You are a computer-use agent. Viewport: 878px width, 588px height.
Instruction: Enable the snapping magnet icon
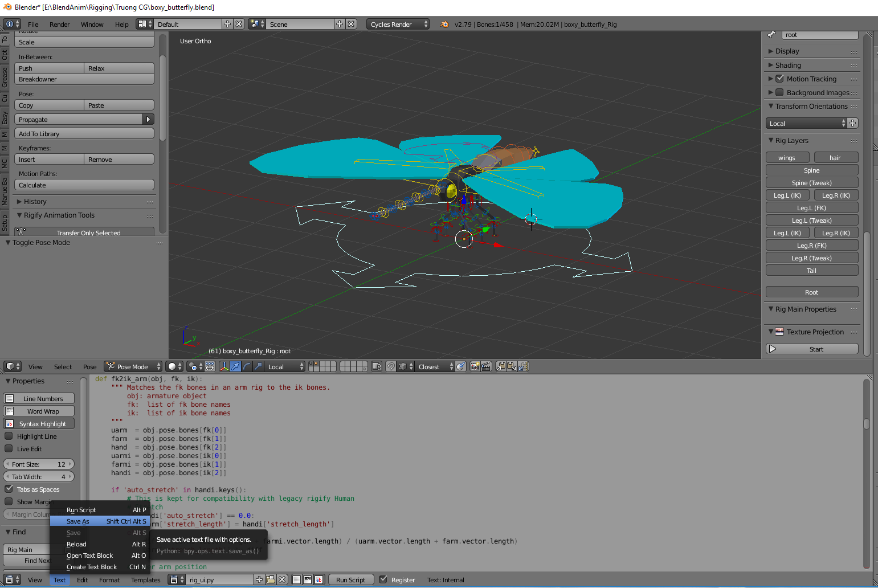392,366
